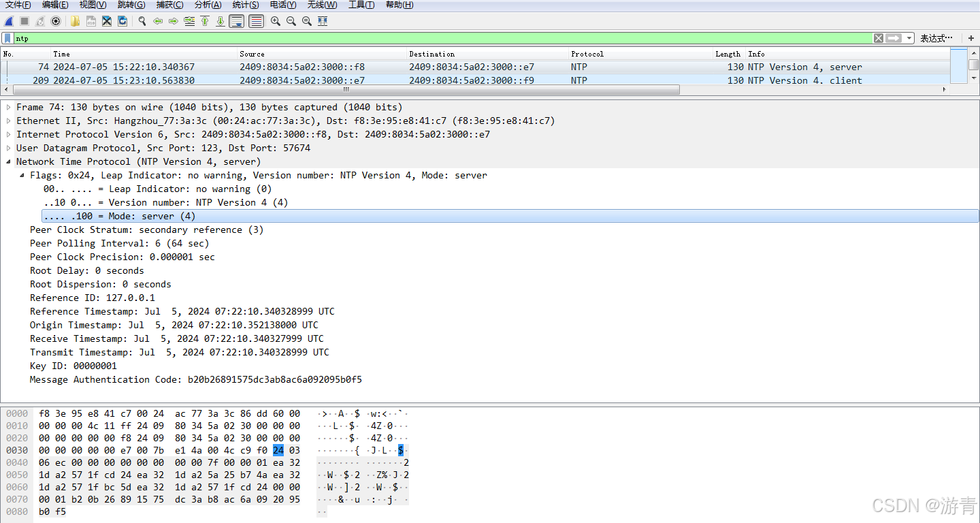Open the 跳转(G) menu

(131, 5)
